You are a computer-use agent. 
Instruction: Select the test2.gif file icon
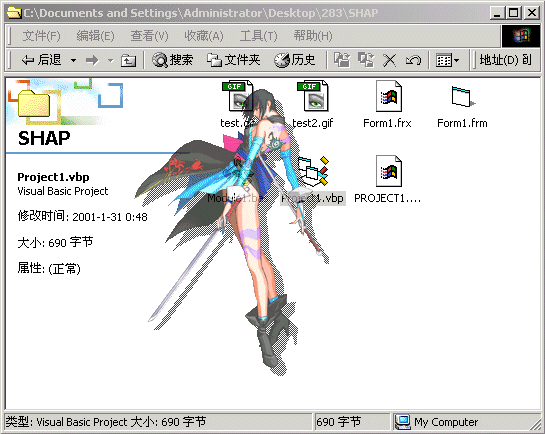pos(312,96)
